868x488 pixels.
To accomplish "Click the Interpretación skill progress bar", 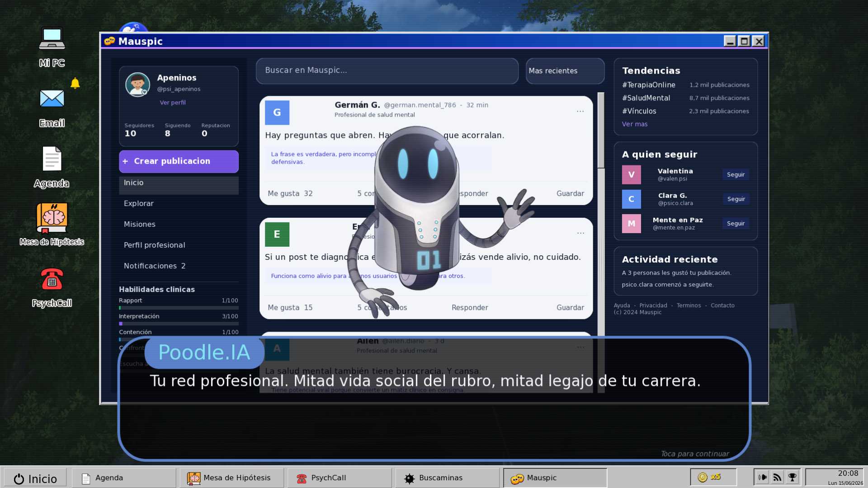I will pos(179,324).
